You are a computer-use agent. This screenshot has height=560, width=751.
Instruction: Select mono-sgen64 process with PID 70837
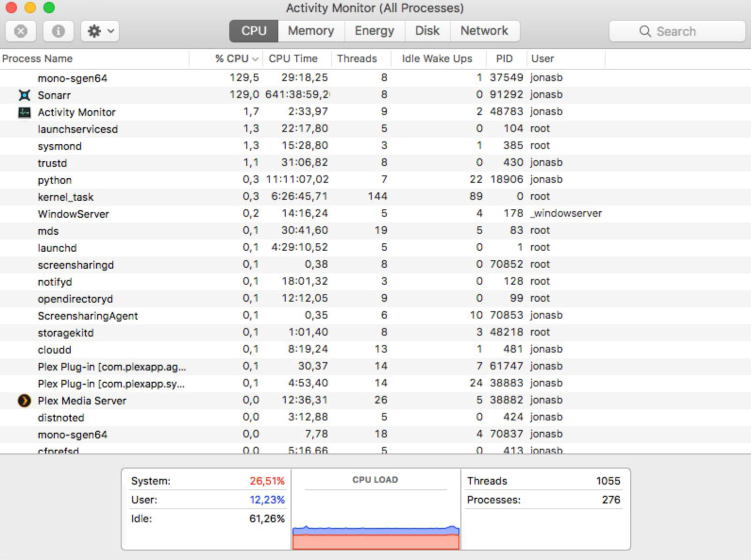(x=375, y=434)
